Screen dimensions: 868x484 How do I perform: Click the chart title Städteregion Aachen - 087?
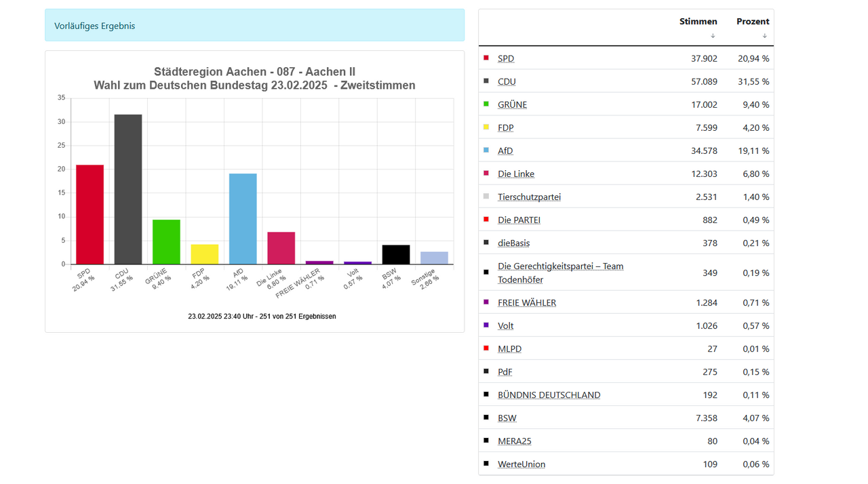254,72
